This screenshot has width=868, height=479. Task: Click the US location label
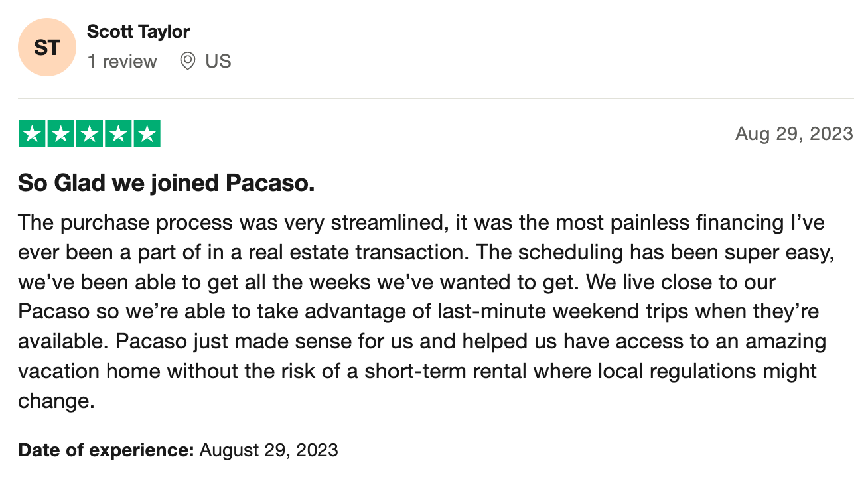(218, 62)
